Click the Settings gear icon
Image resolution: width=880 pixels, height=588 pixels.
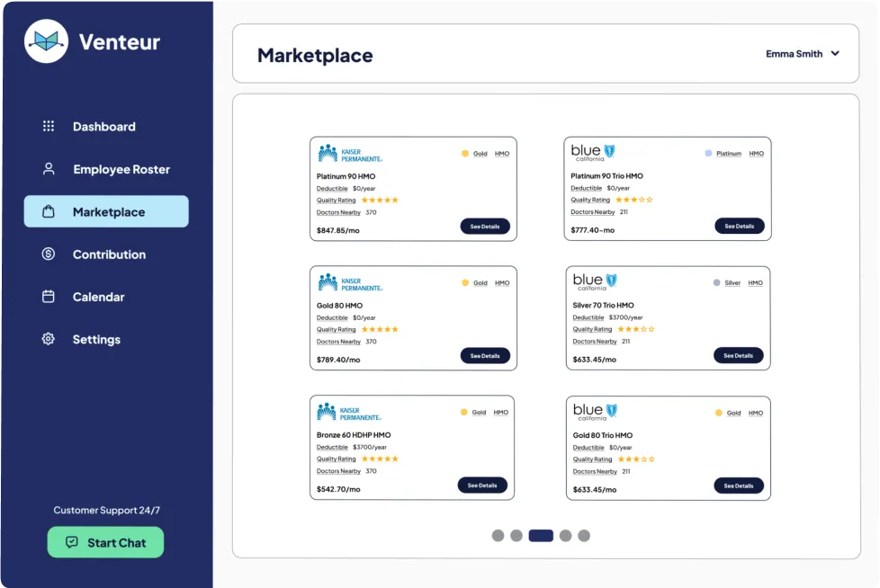pyautogui.click(x=48, y=339)
